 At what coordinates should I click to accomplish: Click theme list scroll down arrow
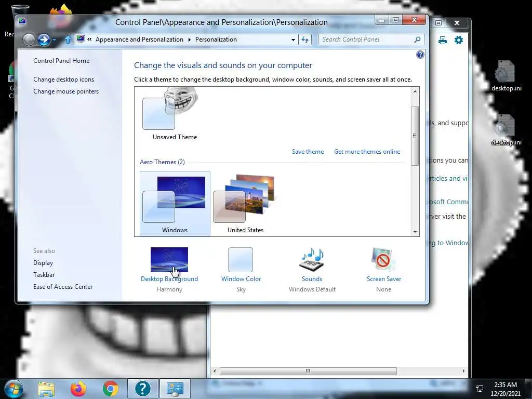click(415, 232)
